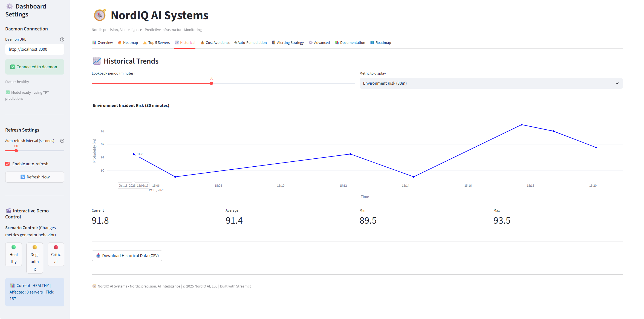The height and width of the screenshot is (319, 644).
Task: Open the Alerting Strategy tab
Action: click(x=288, y=43)
